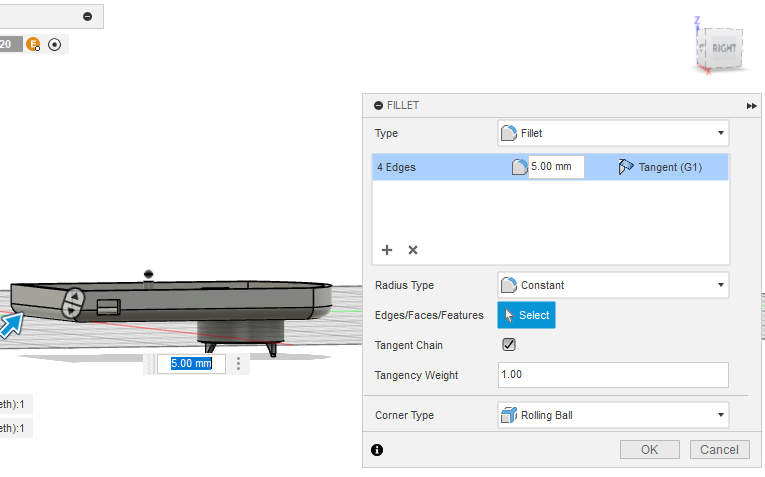Image resolution: width=765 pixels, height=477 pixels.
Task: Collapse the top-left panel with minus icon
Action: (87, 17)
